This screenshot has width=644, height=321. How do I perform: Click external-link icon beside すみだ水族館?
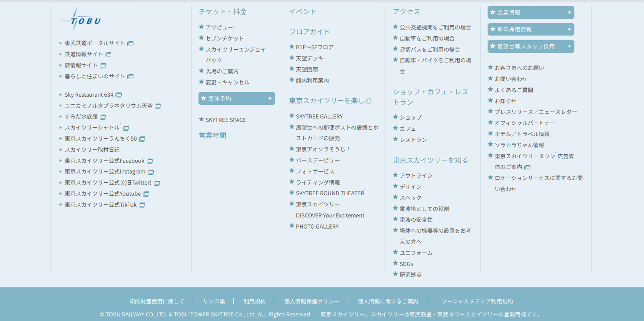pos(103,117)
